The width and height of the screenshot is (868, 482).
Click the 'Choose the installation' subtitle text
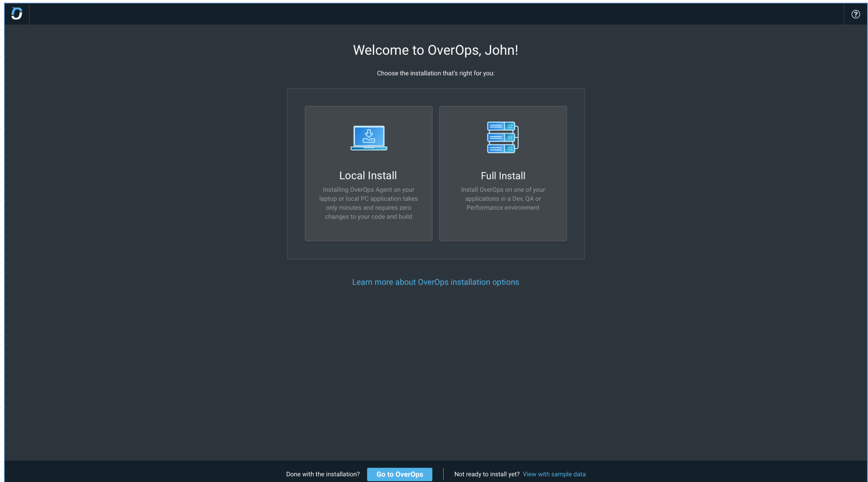coord(435,73)
